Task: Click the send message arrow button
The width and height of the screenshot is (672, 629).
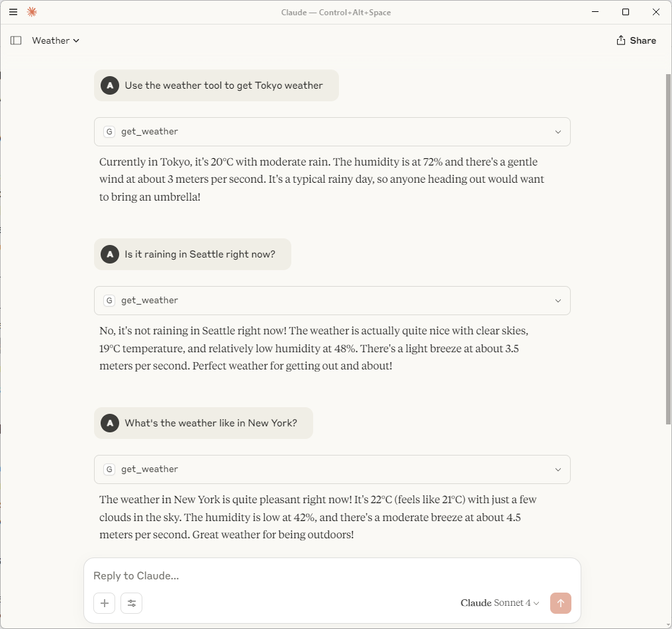Action: coord(561,603)
